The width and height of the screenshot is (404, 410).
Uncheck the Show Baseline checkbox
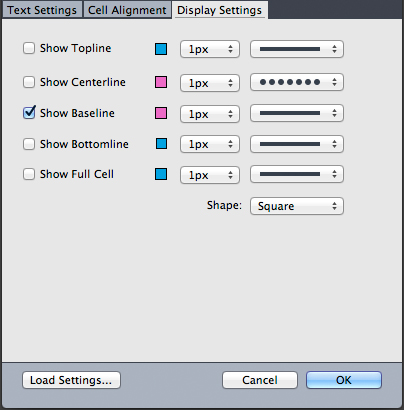(x=29, y=113)
